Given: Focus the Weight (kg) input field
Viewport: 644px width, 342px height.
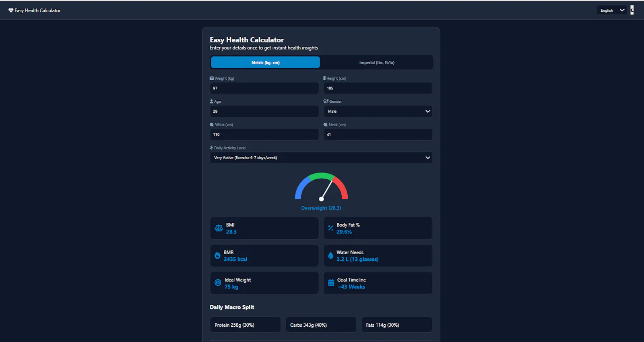Looking at the screenshot, I should tap(264, 88).
